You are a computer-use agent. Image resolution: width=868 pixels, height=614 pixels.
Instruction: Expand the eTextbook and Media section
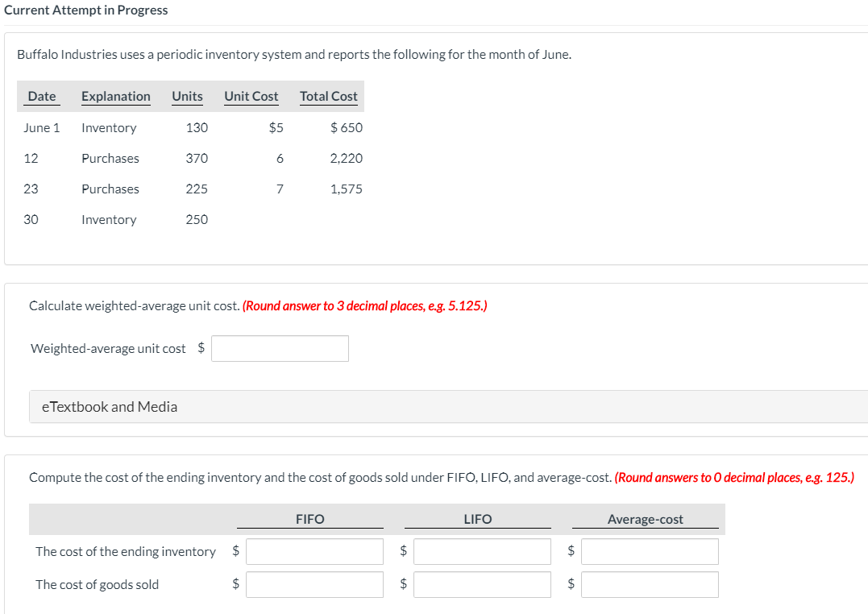(109, 406)
